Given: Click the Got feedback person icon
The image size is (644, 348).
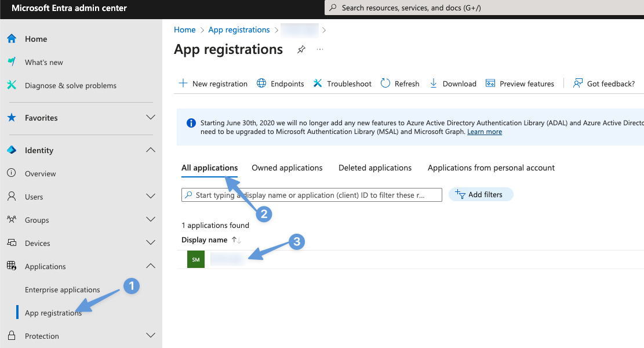Looking at the screenshot, I should (x=578, y=84).
